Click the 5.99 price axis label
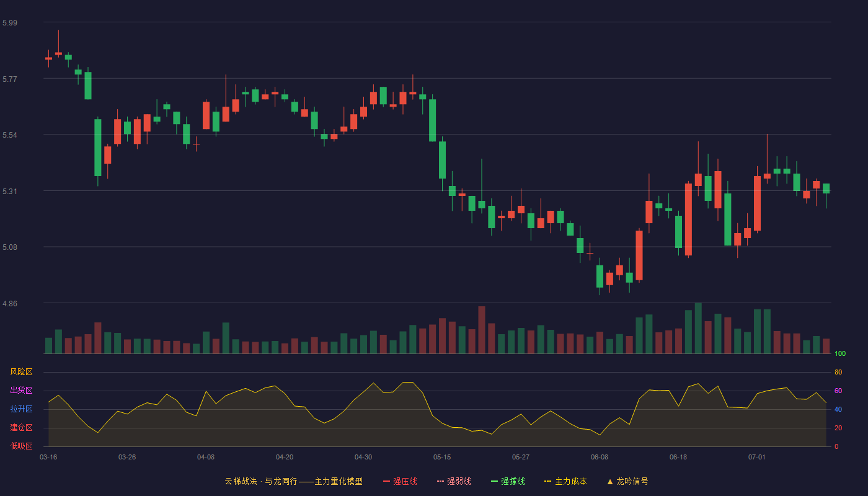The width and height of the screenshot is (868, 496). 10,23
